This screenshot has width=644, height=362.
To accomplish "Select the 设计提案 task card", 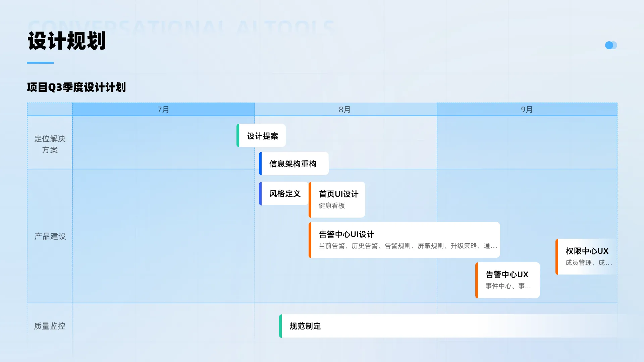I will [x=262, y=135].
